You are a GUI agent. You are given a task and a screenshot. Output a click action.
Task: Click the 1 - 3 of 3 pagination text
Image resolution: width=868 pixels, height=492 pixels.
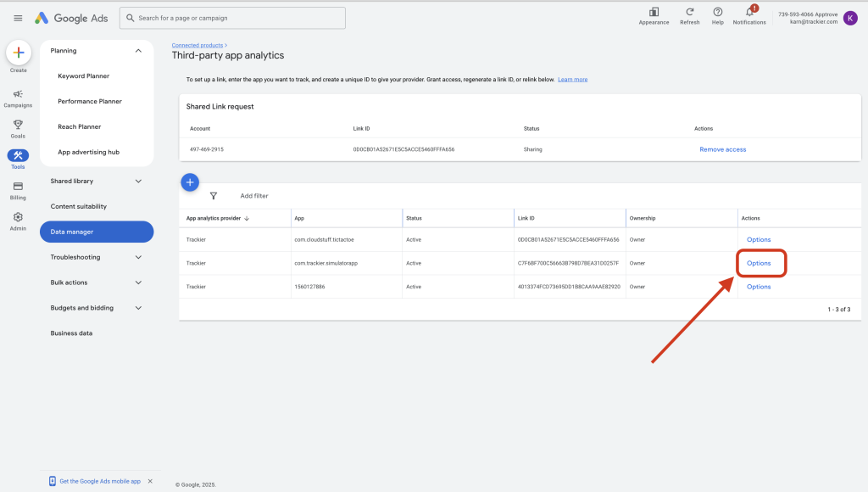point(838,310)
